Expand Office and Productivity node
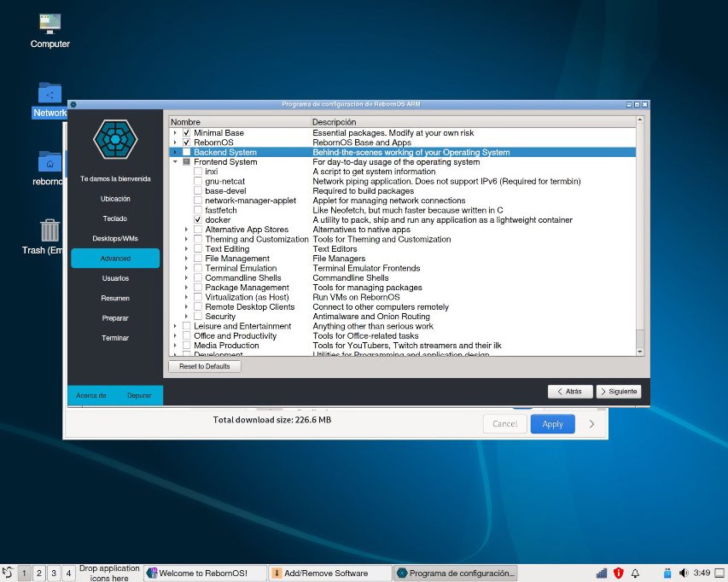728x582 pixels. pyautogui.click(x=175, y=336)
